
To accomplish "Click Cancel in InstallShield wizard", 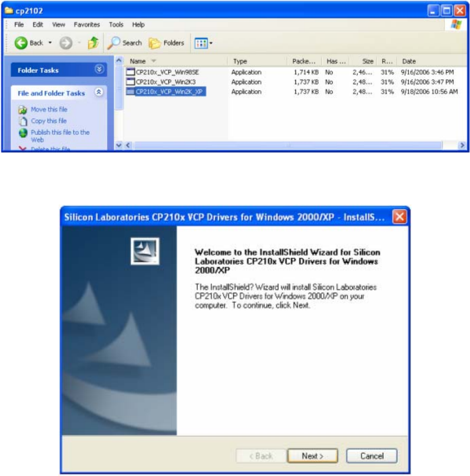I will pos(372,456).
